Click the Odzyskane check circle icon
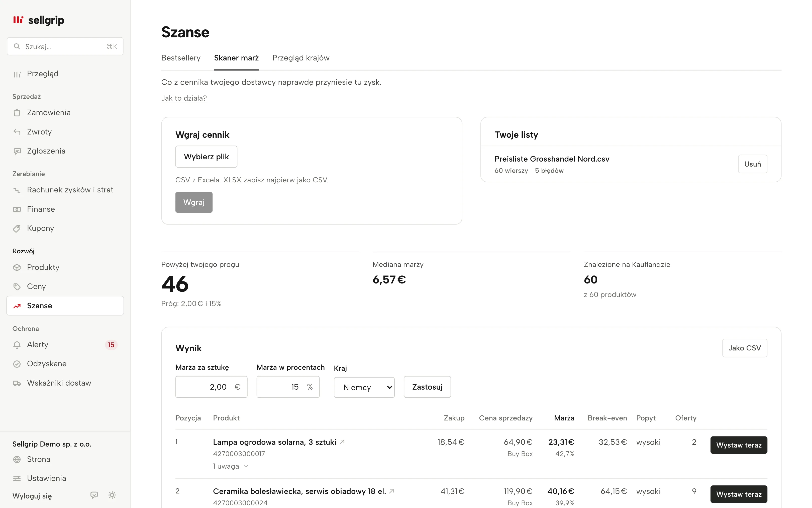This screenshot has height=508, width=812. click(17, 364)
